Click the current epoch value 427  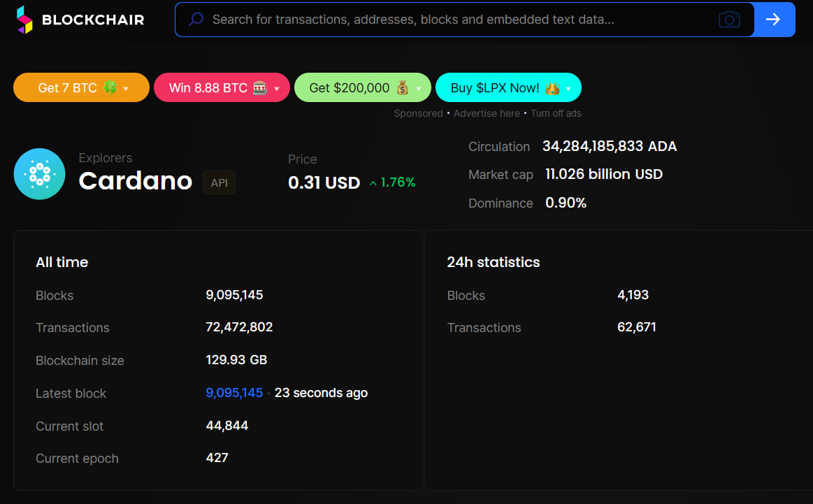217,458
